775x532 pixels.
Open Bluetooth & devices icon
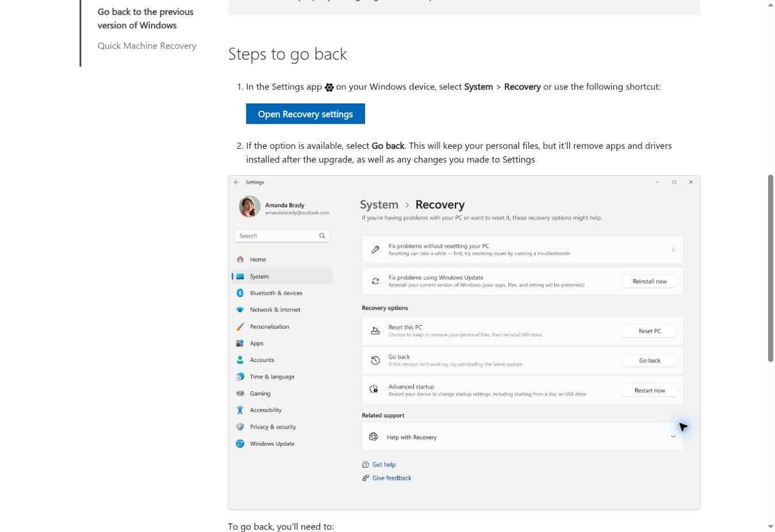click(240, 293)
